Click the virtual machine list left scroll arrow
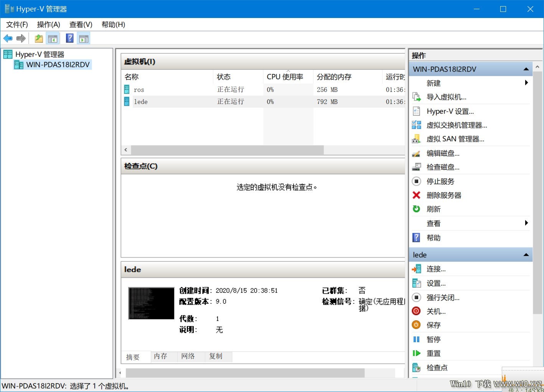 coord(126,150)
